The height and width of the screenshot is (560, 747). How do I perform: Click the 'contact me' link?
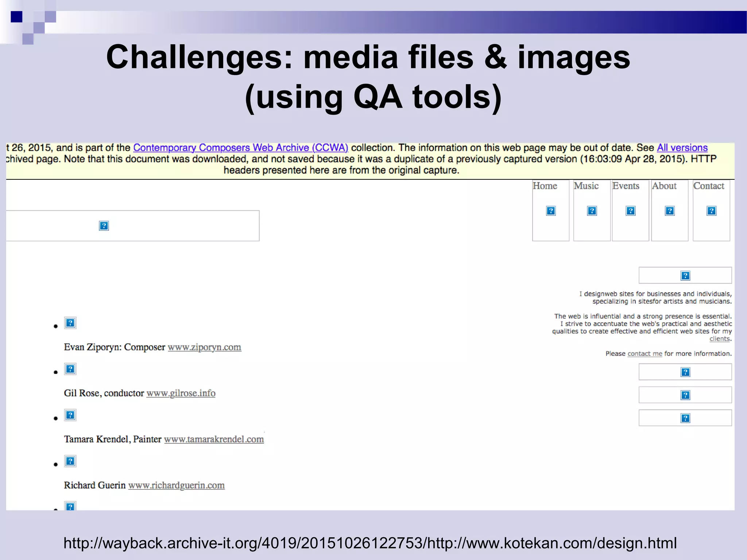[645, 354]
